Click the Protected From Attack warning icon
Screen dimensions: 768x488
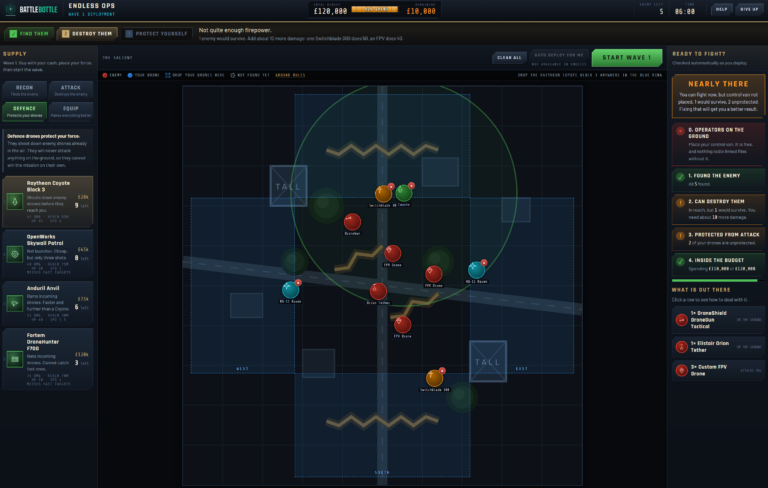pyautogui.click(x=680, y=236)
